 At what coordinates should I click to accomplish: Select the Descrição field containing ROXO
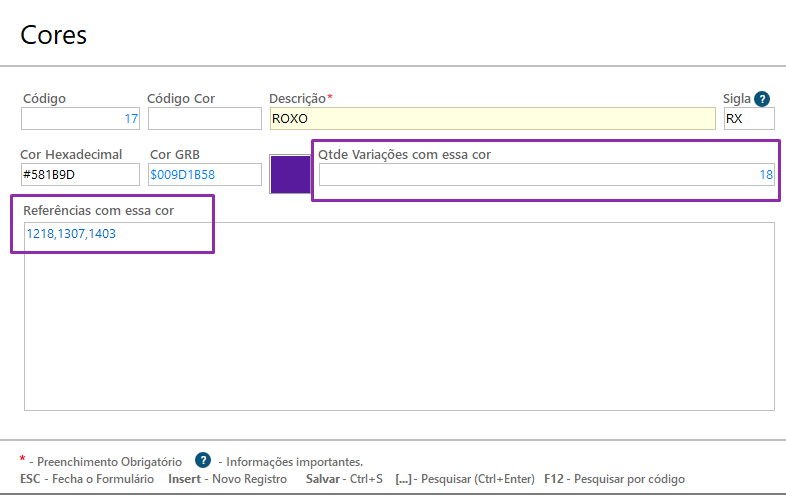point(492,119)
